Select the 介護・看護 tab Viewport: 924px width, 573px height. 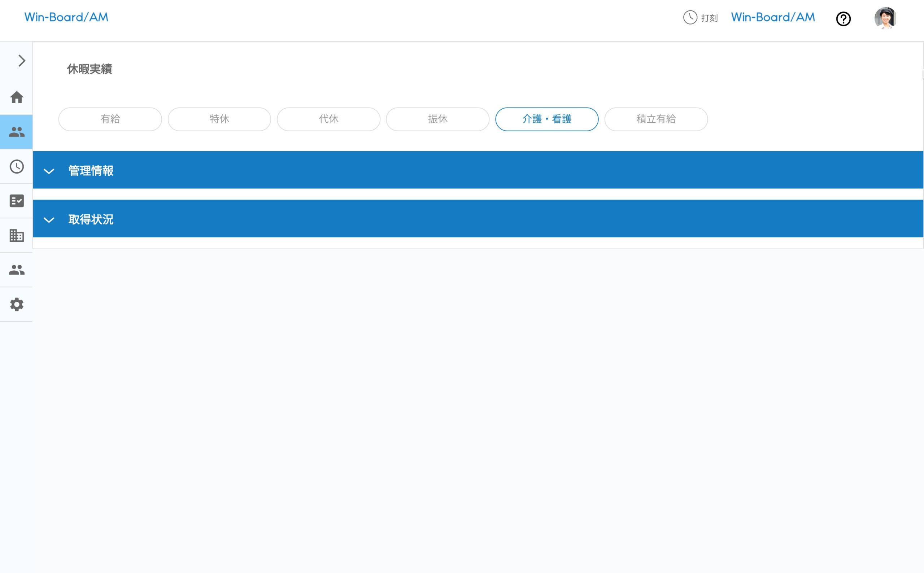546,119
